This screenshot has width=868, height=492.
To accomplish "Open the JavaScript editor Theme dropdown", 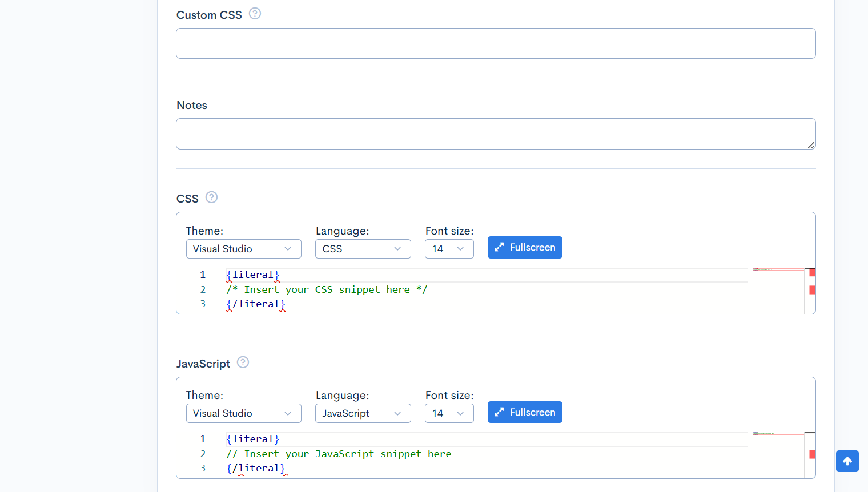I will pyautogui.click(x=243, y=413).
